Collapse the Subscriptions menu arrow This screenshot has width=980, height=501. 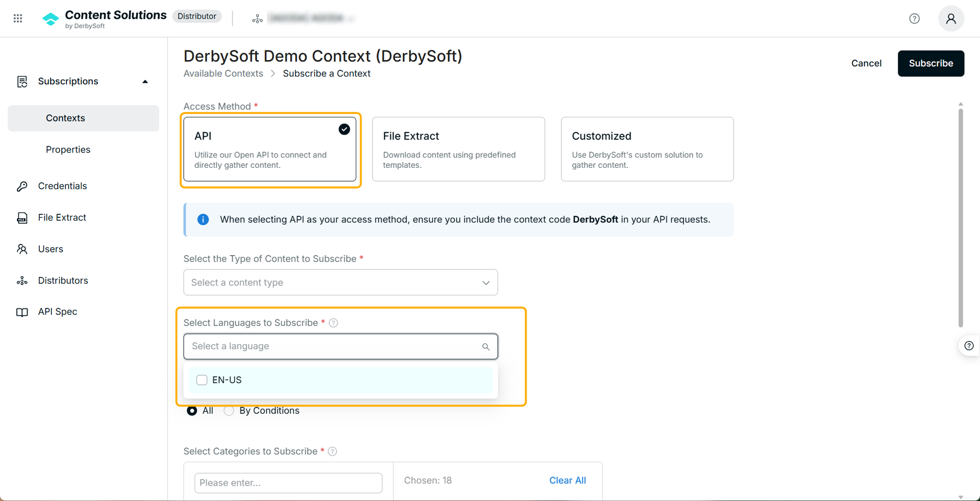pos(145,82)
